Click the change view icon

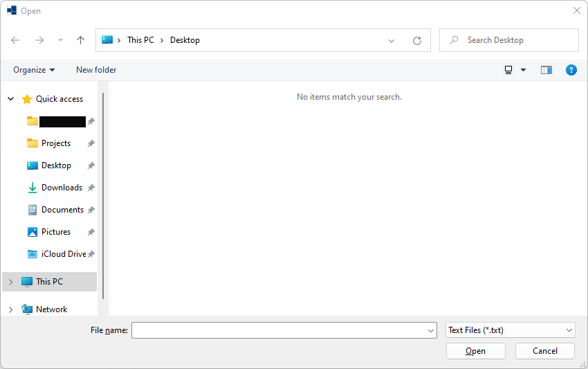(508, 70)
